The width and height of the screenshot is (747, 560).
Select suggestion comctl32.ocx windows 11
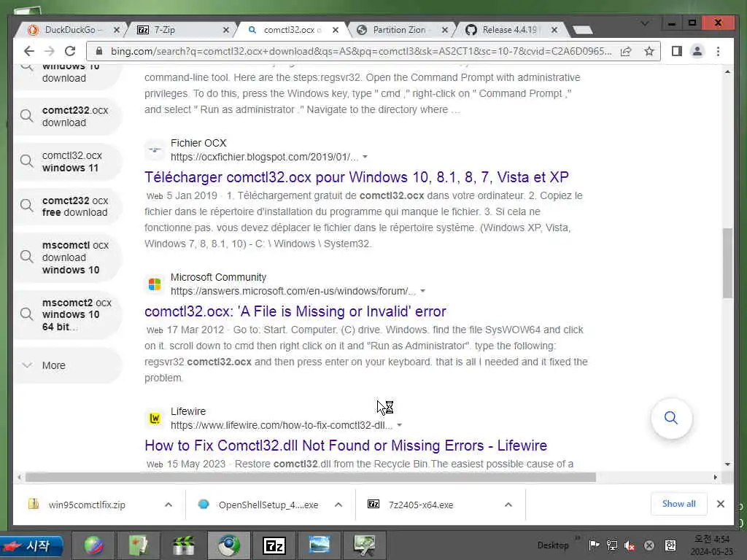click(68, 162)
